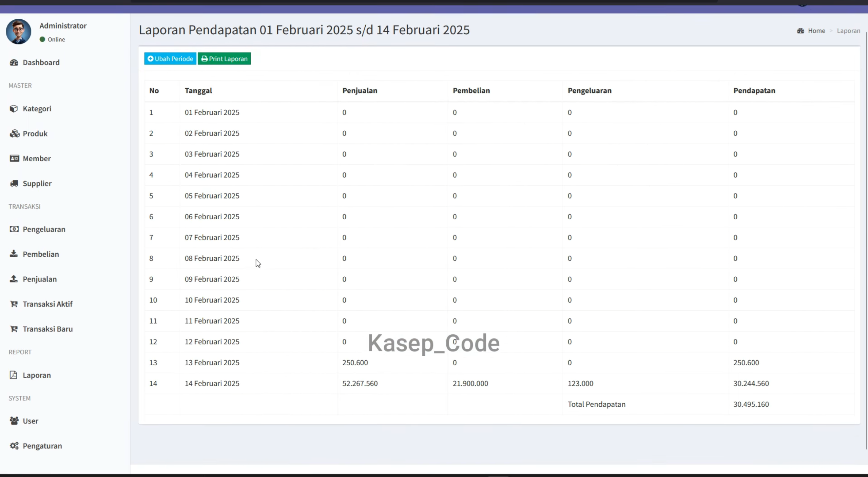Click the Laporan PDF file icon

(14, 375)
